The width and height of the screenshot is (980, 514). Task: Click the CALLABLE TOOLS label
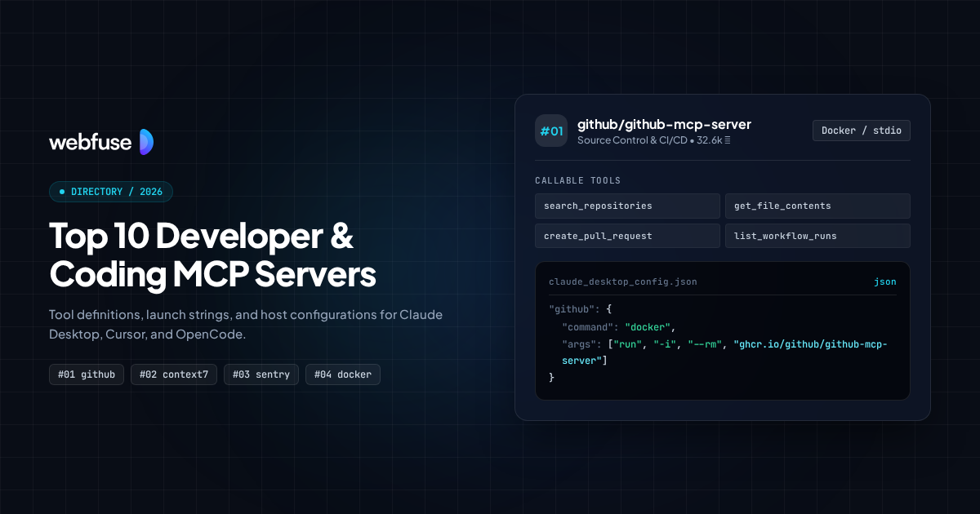[578, 180]
